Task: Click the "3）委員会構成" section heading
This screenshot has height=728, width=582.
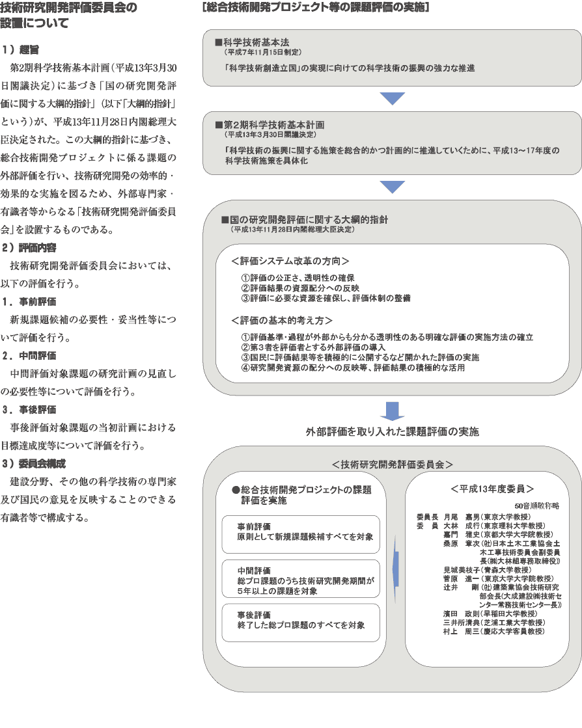Action: pos(33,463)
